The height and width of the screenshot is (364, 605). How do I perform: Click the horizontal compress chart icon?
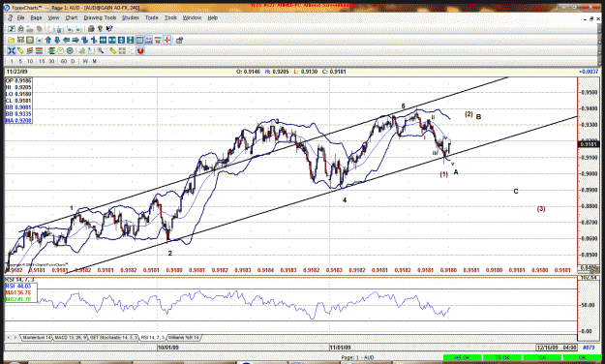tap(112, 40)
